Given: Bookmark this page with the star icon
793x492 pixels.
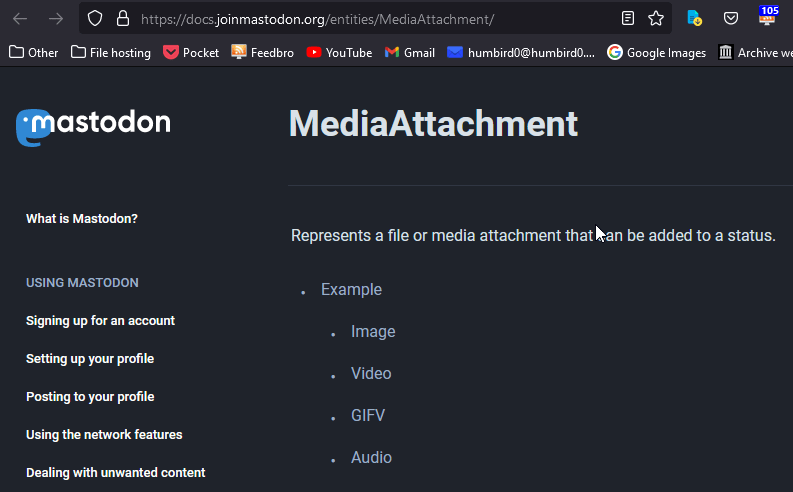Looking at the screenshot, I should tap(656, 18).
